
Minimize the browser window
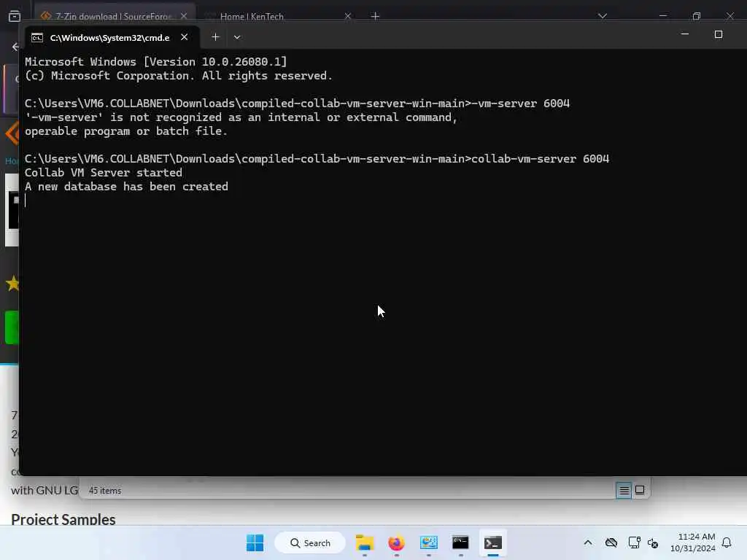coord(662,16)
